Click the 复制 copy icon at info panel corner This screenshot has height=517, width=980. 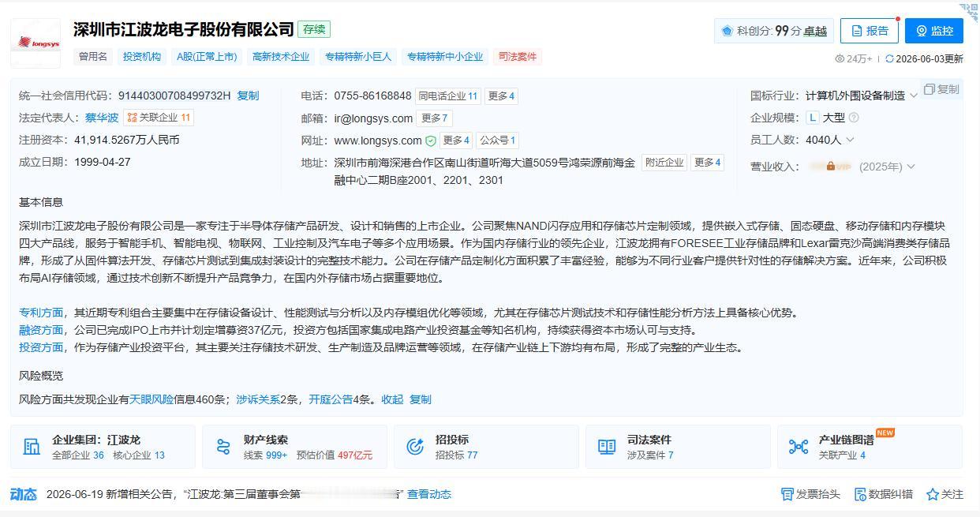[941, 89]
